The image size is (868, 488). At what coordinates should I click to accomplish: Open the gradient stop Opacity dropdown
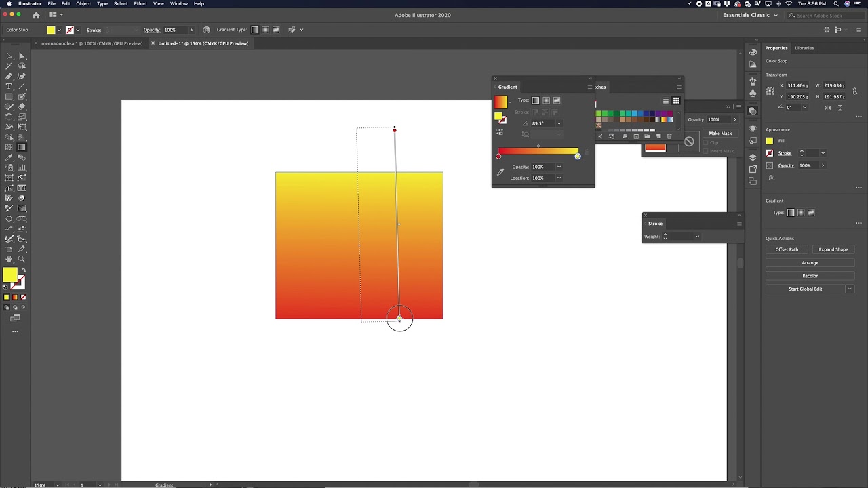[559, 167]
